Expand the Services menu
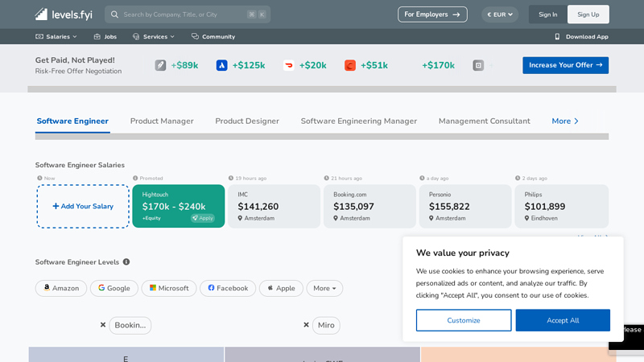The image size is (644, 362). click(x=154, y=36)
